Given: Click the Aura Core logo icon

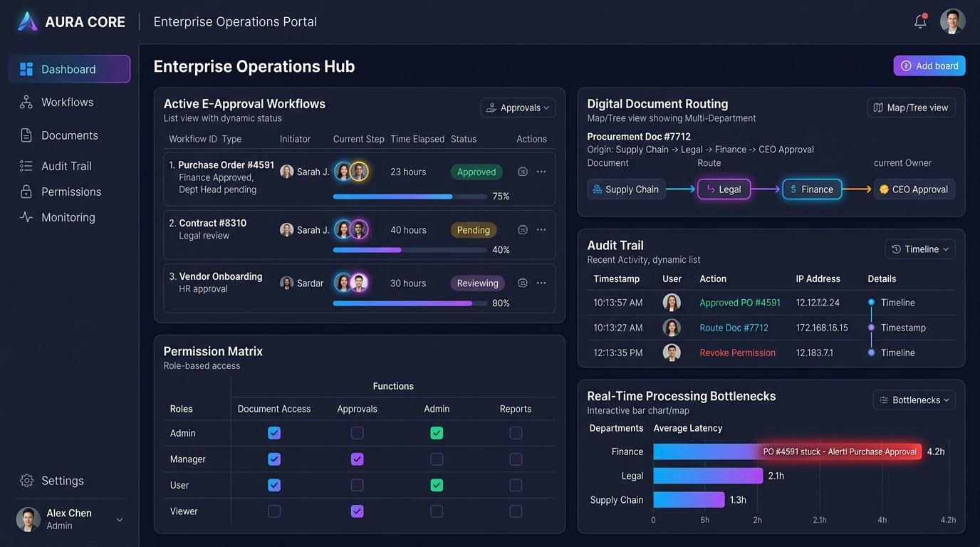Looking at the screenshot, I should (27, 21).
